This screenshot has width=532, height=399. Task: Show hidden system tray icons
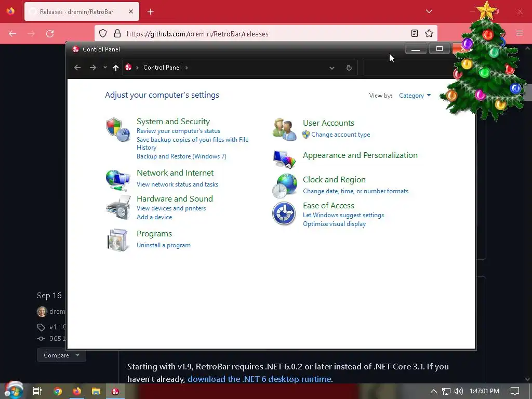tap(434, 391)
